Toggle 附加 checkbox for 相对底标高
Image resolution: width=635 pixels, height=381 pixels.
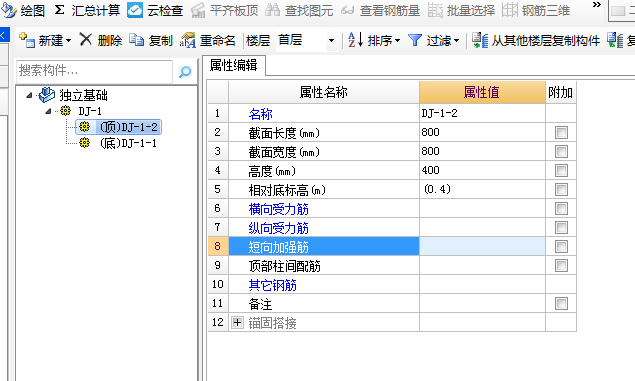pos(561,189)
